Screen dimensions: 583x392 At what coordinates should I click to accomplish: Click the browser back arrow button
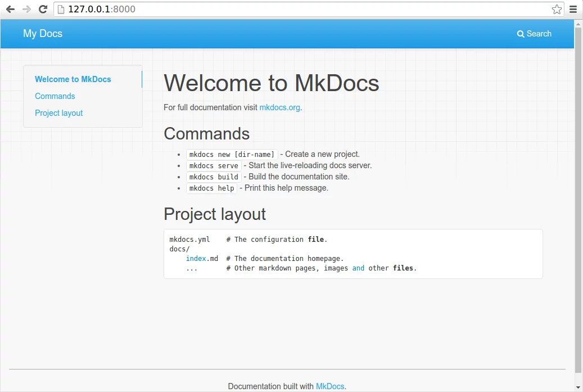tap(10, 9)
